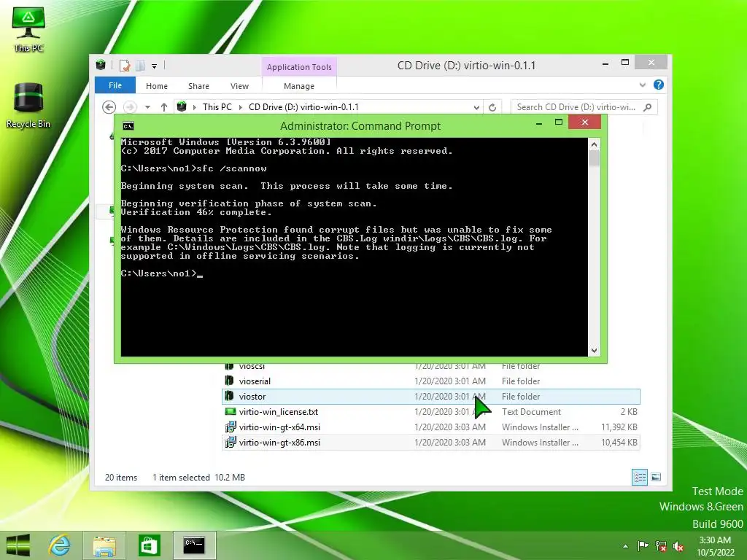This screenshot has width=747, height=560.
Task: Click virtio-win-gt-x86.msi installer icon
Action: pos(230,443)
